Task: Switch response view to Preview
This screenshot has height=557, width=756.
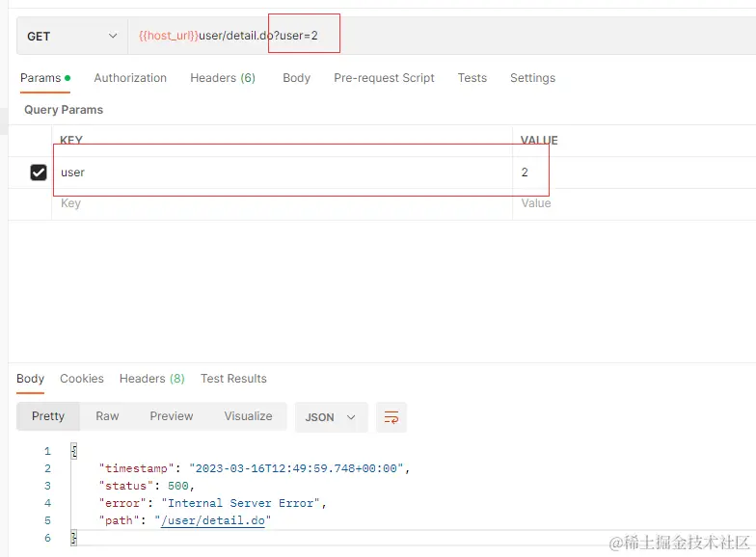Action: (172, 416)
